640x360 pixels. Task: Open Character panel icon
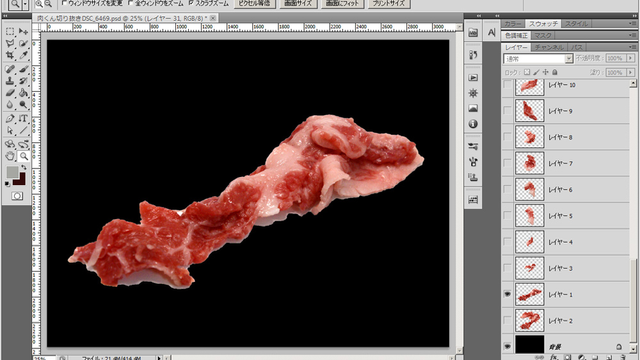(491, 33)
